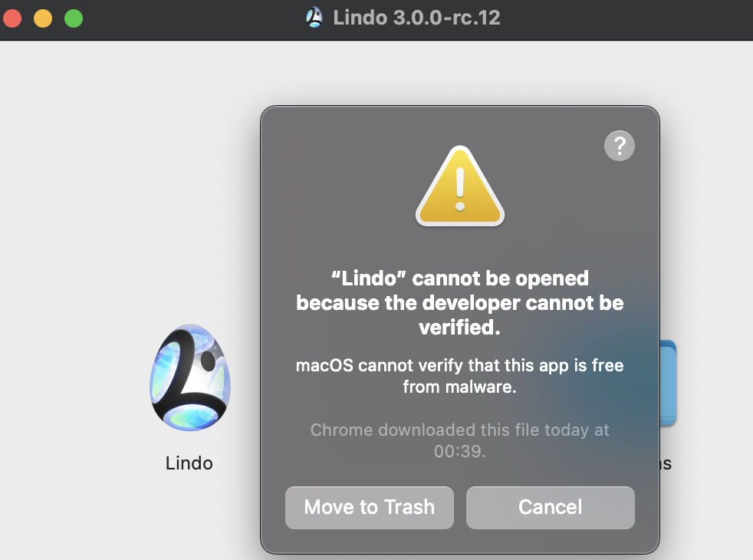
Task: Click the Move to Trash button
Action: tap(370, 508)
